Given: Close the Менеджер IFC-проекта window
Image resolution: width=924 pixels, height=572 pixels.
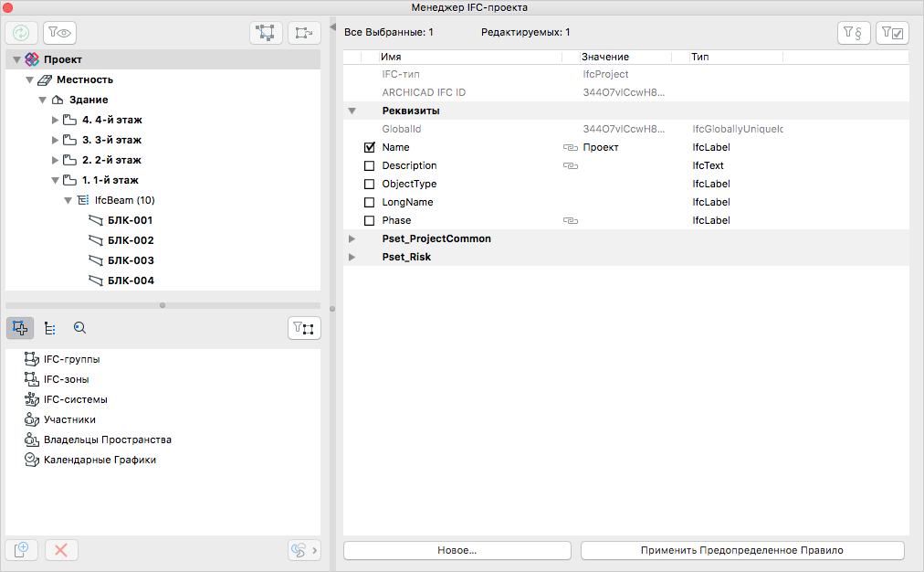Looking at the screenshot, I should [7, 7].
